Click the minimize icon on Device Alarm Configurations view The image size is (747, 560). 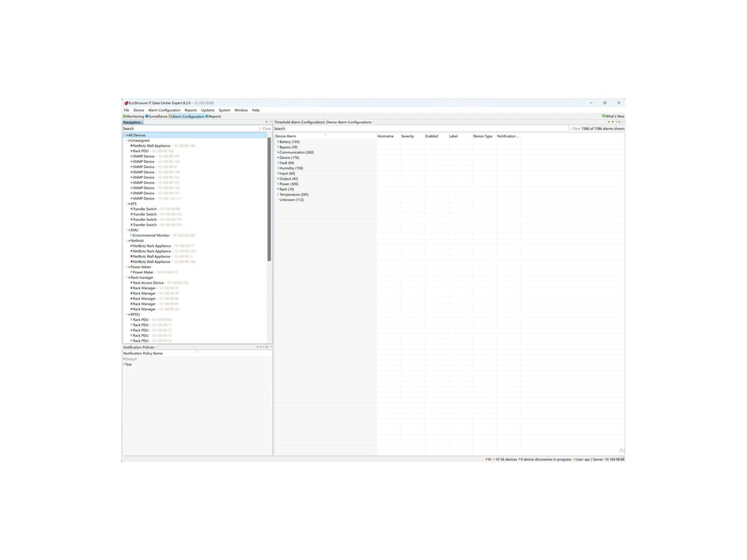coord(623,122)
